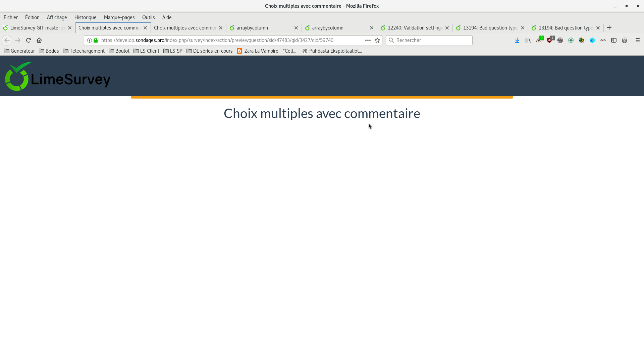Expand the LS SP bookmarks folder
Viewport: 644px width, 353px height.
pyautogui.click(x=173, y=51)
